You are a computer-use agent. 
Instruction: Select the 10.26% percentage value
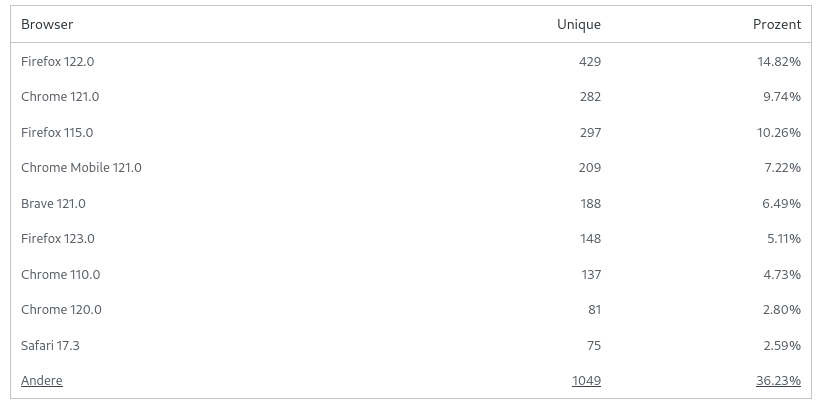click(x=779, y=132)
